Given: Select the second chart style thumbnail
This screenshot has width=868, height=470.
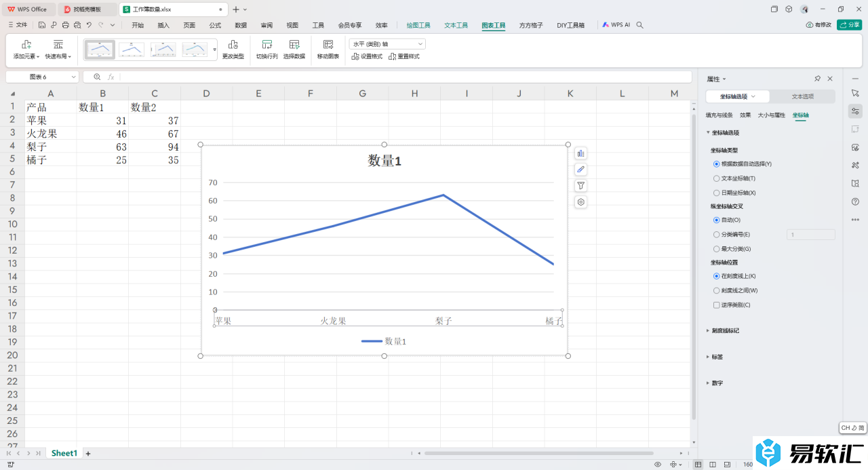Looking at the screenshot, I should [132, 50].
